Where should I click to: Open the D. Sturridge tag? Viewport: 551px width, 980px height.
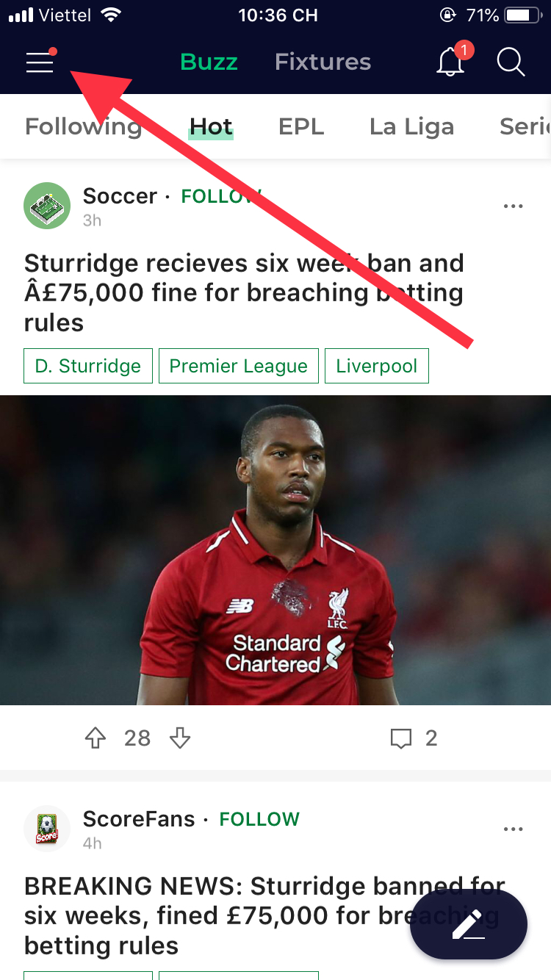pyautogui.click(x=88, y=366)
